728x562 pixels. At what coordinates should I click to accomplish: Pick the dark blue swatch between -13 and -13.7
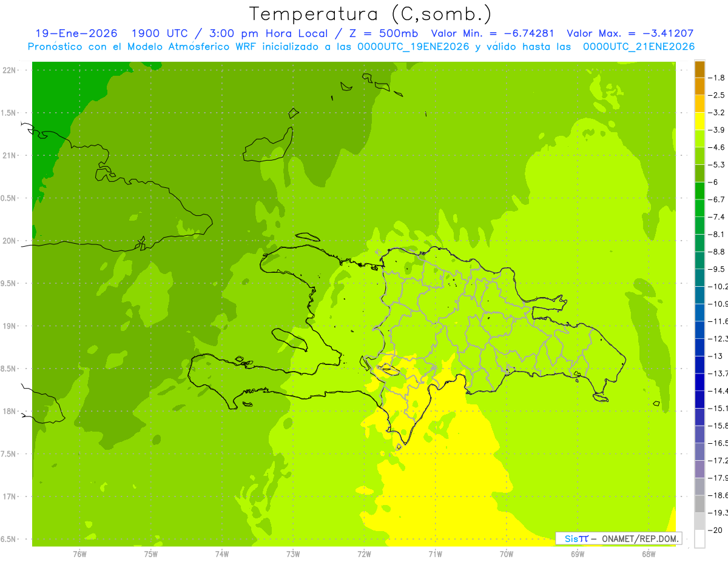(699, 364)
